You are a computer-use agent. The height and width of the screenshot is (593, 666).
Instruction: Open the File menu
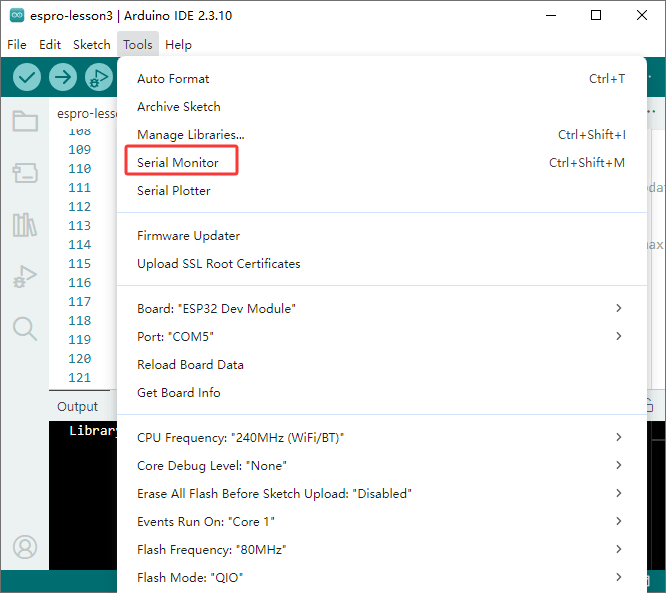pyautogui.click(x=17, y=45)
